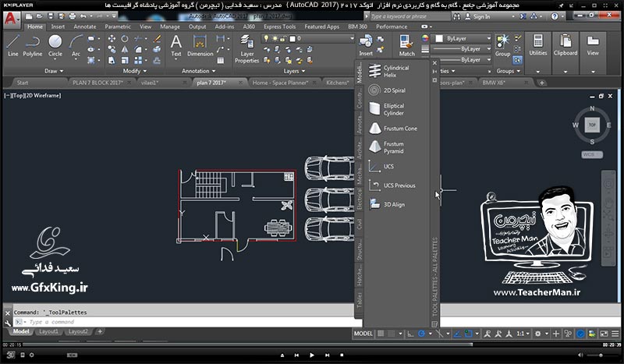Image resolution: width=624 pixels, height=364 pixels.
Task: Select the Rotate tool in Modify
Action: [x=125, y=39]
